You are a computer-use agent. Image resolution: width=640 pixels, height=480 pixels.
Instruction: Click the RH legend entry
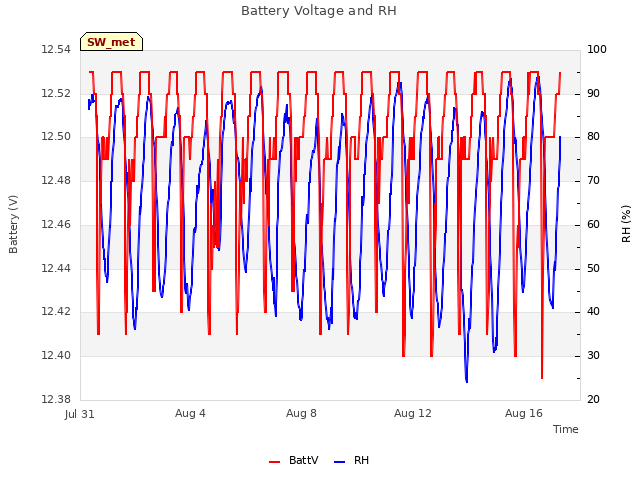351,460
